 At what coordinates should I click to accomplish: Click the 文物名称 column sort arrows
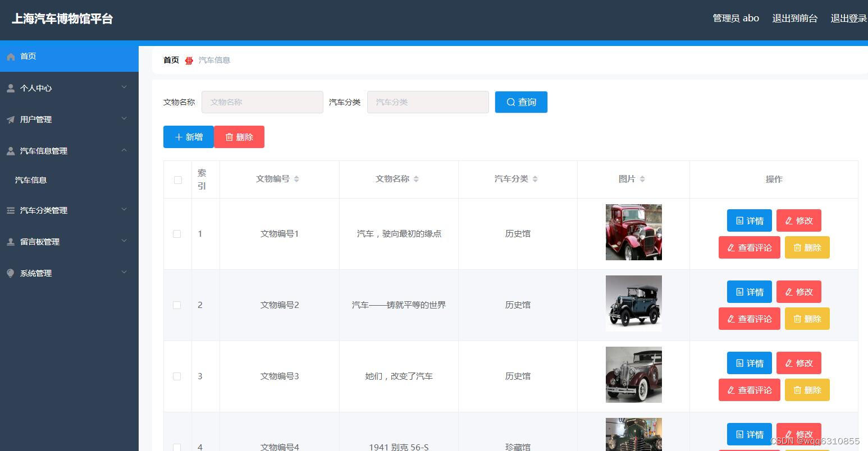click(417, 178)
